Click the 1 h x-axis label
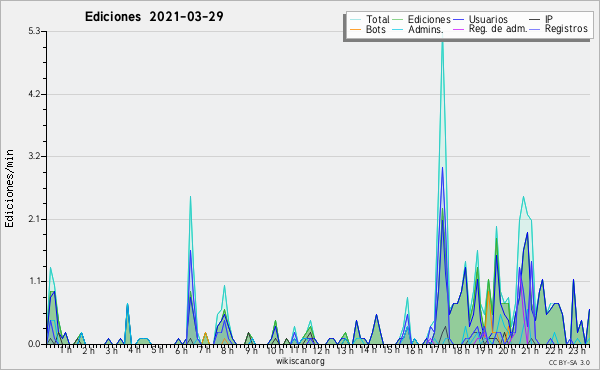 point(66,350)
